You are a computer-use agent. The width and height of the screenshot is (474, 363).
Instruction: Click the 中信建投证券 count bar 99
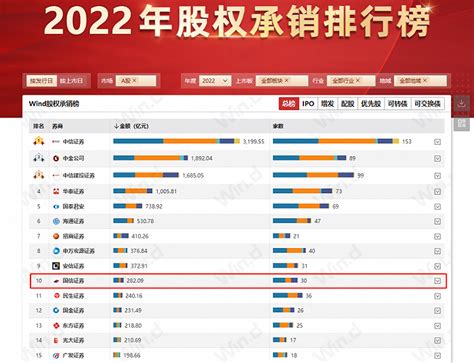pyautogui.click(x=313, y=175)
